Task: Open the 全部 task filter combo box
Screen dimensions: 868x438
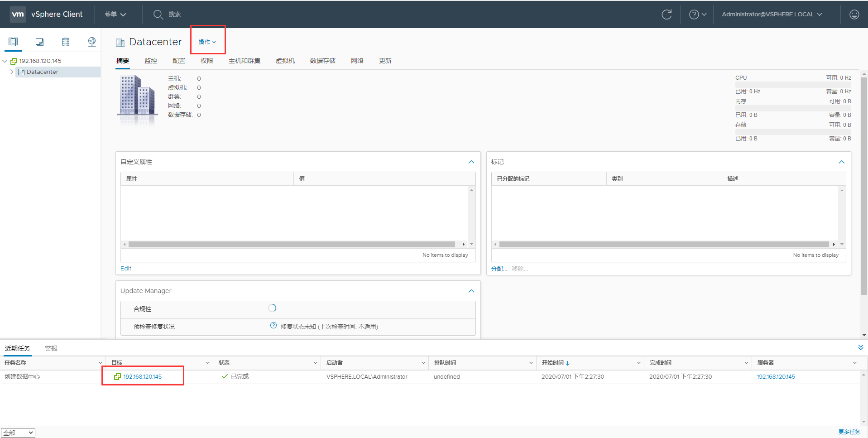Action: pos(18,432)
